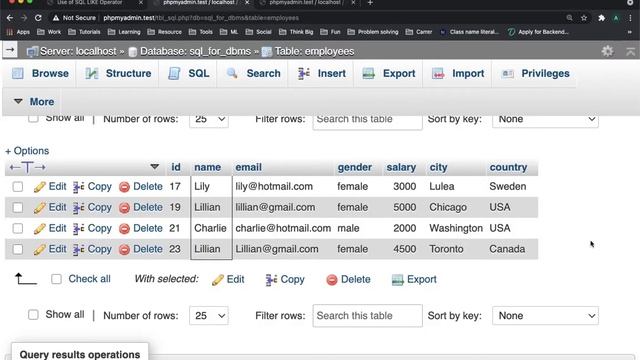Sort by the gender column

pos(354,167)
